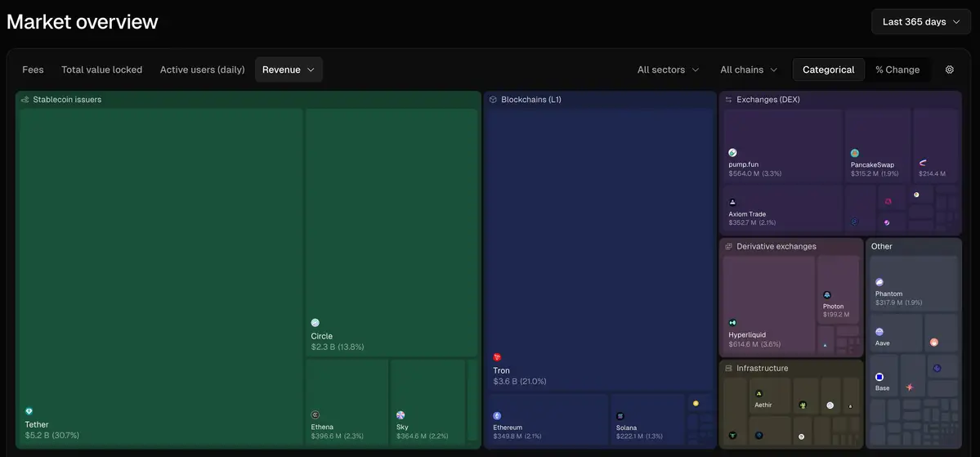Click the Stablecoin issuers sector header
The height and width of the screenshot is (457, 980).
coord(66,100)
